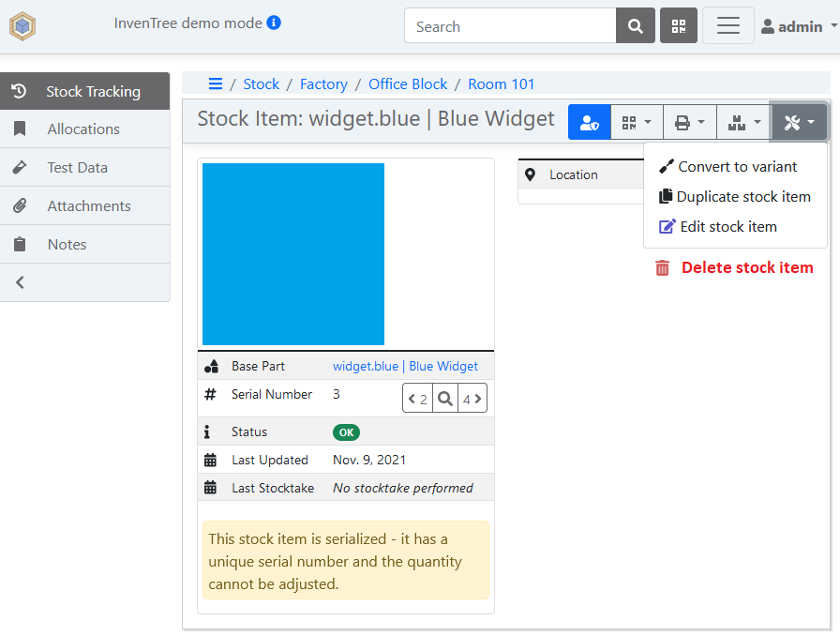Click the Serial Number hash icon
Screen dimensions: 840x636
tap(210, 395)
